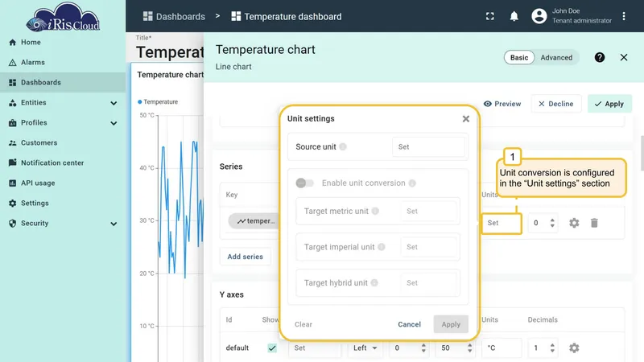Expand the Entities submenu chevron
The image size is (644, 362).
coord(114,103)
